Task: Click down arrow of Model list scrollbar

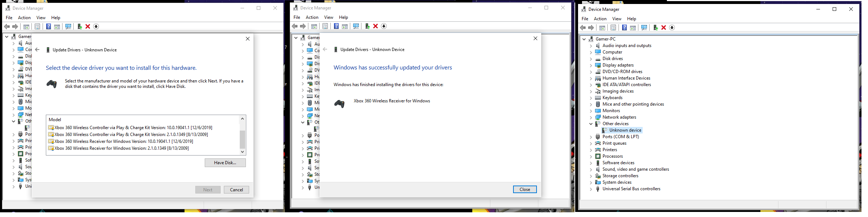Action: [243, 152]
